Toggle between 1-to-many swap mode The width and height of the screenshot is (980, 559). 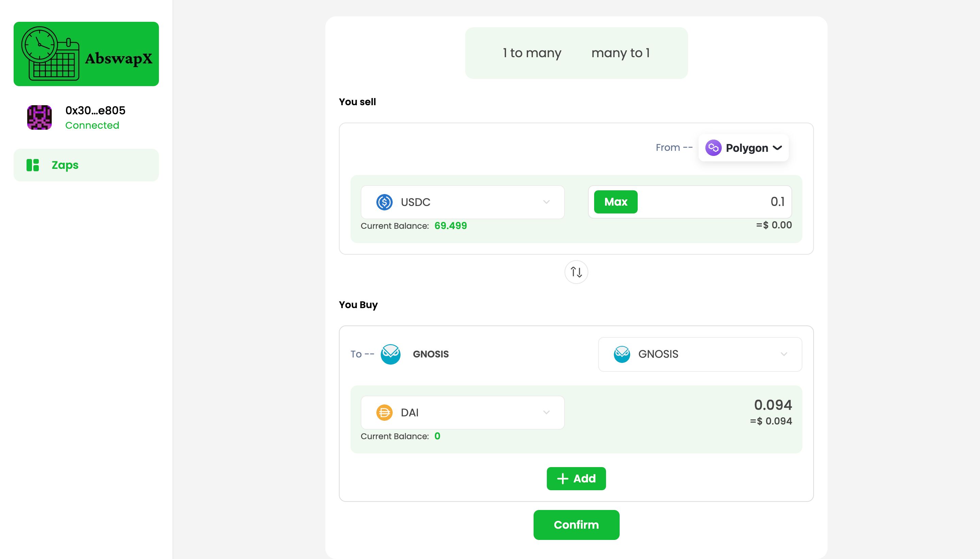click(532, 53)
